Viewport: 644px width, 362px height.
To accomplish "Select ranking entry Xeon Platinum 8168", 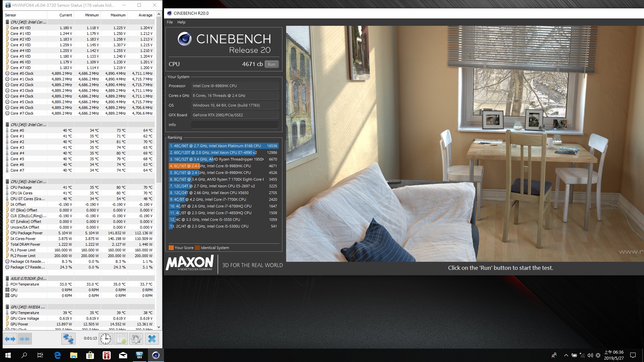I will [223, 146].
